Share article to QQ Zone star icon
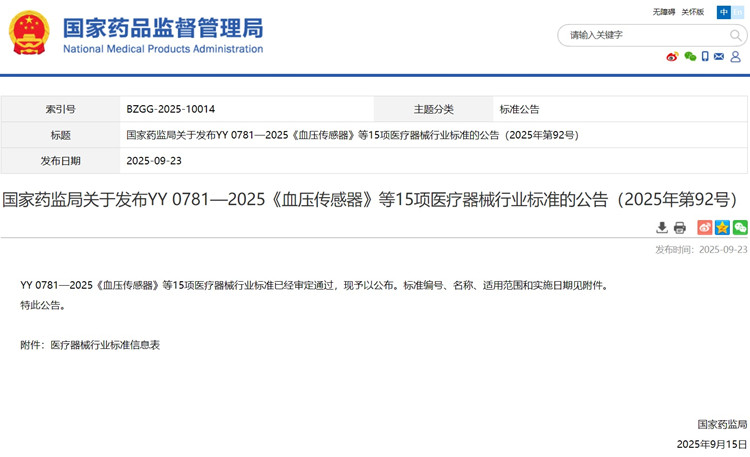This screenshot has height=457, width=750. click(722, 228)
